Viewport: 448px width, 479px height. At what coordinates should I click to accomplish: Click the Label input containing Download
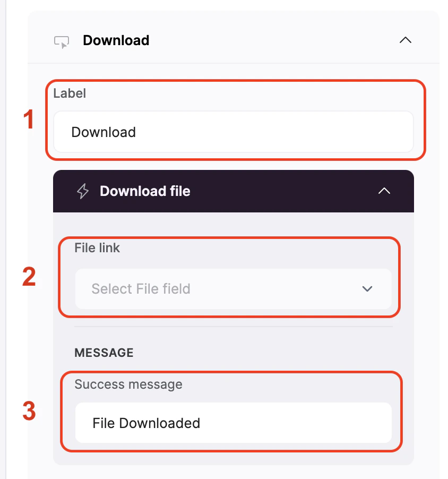(234, 132)
